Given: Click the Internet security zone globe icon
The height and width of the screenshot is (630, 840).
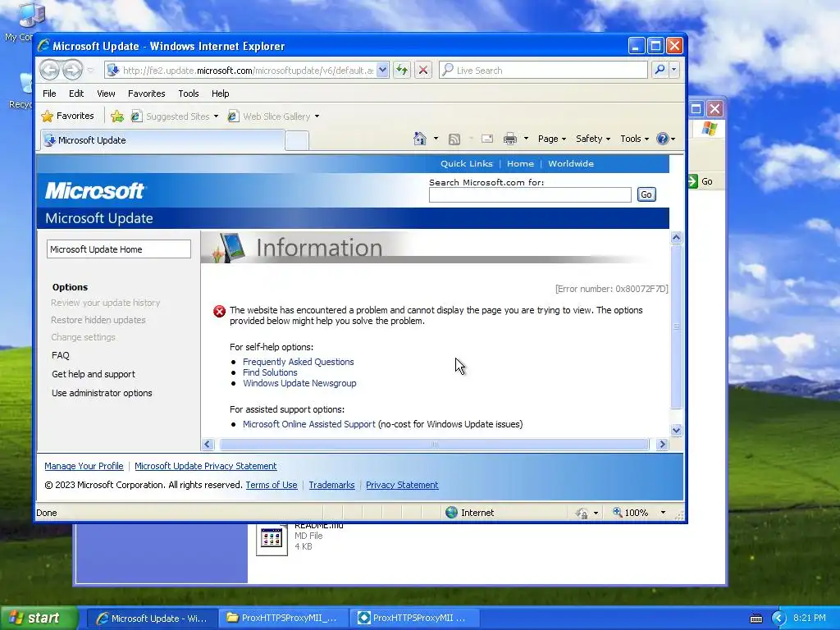Looking at the screenshot, I should [x=452, y=513].
